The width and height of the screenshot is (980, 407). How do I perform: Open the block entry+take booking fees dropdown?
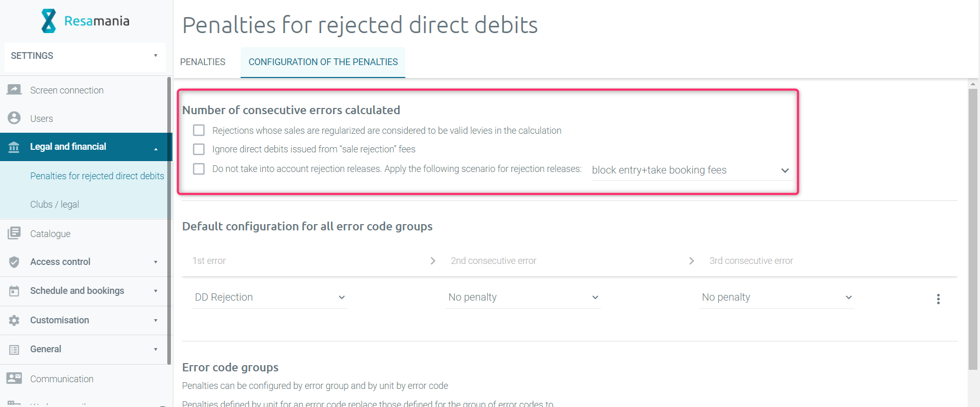click(x=690, y=170)
